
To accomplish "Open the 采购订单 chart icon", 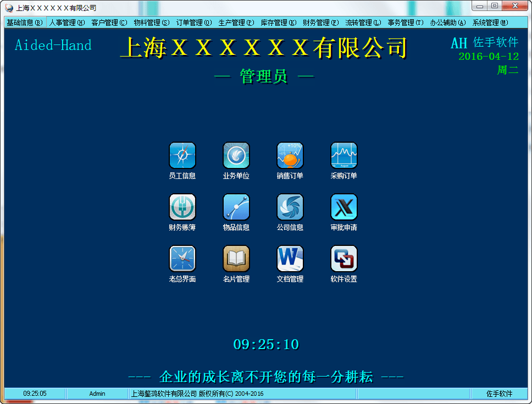I will (x=343, y=155).
